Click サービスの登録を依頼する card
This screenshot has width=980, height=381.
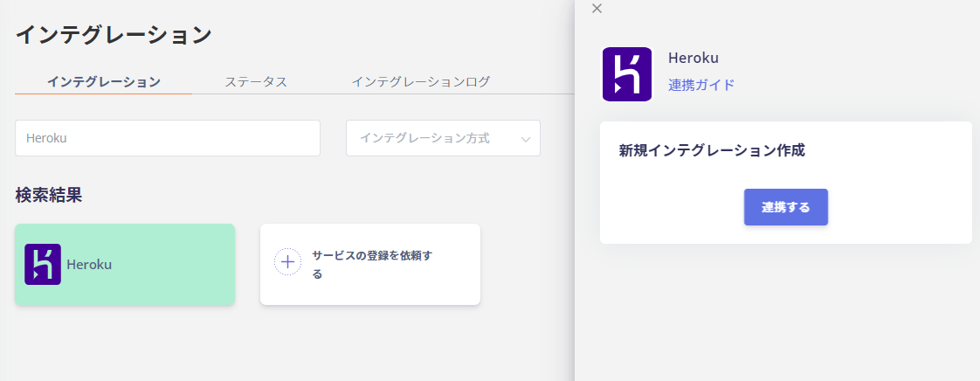(370, 265)
